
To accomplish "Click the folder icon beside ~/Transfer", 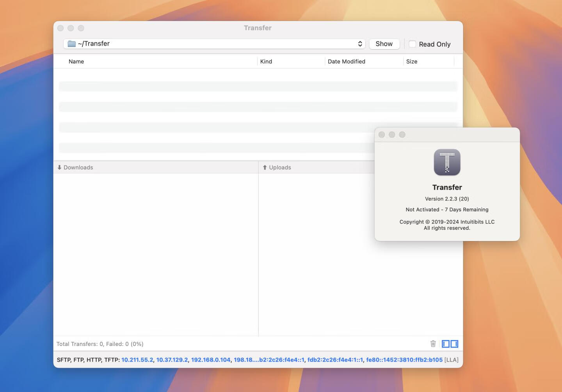I will (71, 44).
